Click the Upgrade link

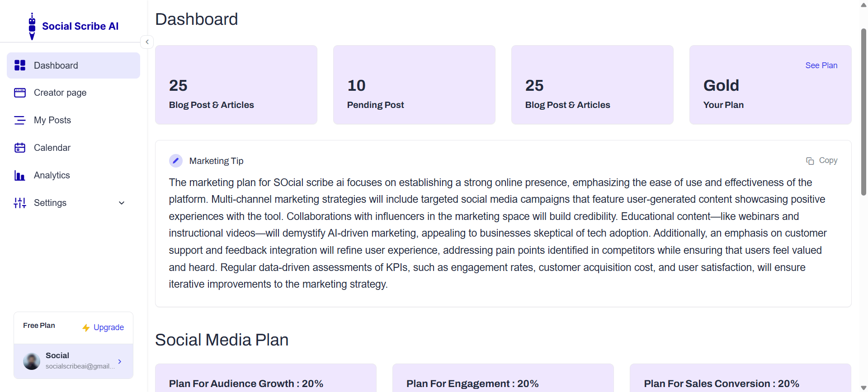108,327
